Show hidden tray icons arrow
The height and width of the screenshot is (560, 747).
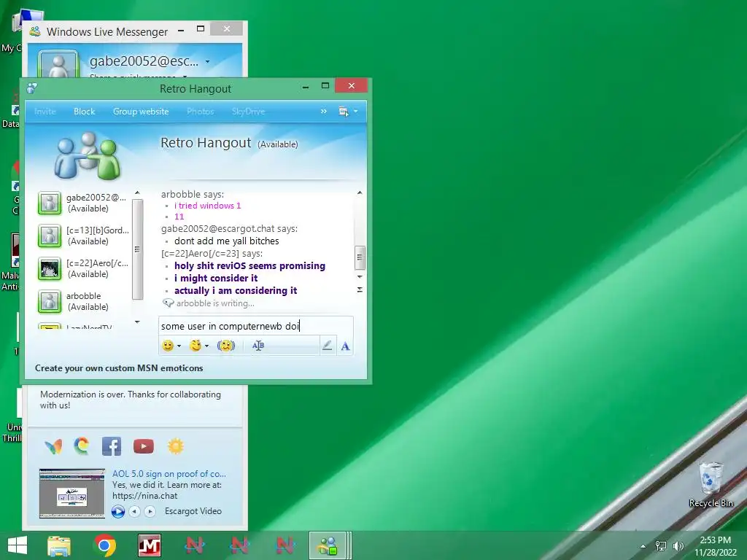click(x=643, y=546)
